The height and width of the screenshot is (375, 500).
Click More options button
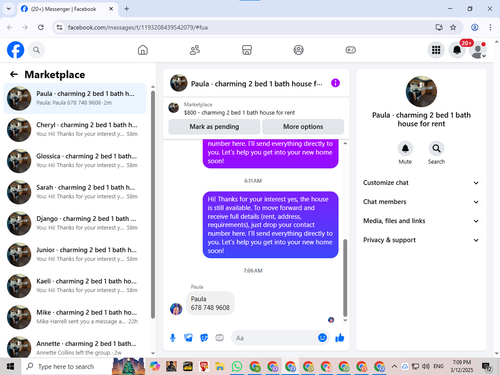303,127
